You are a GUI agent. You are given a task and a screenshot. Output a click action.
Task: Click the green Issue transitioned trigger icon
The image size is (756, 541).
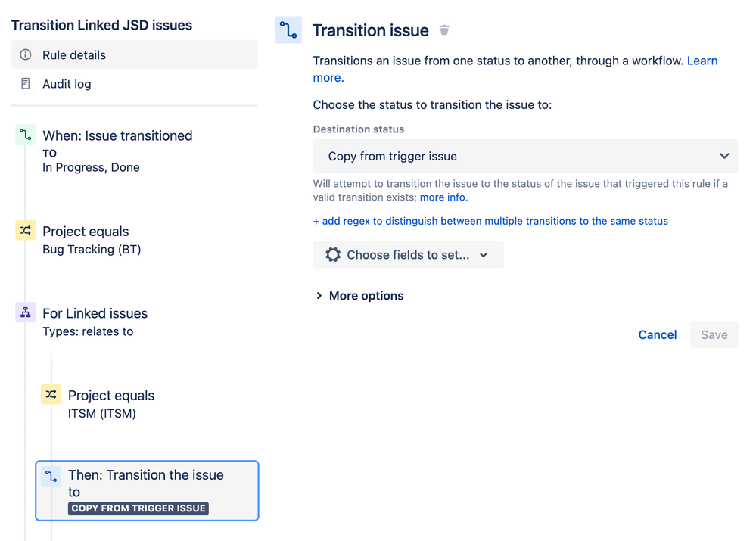click(x=26, y=135)
